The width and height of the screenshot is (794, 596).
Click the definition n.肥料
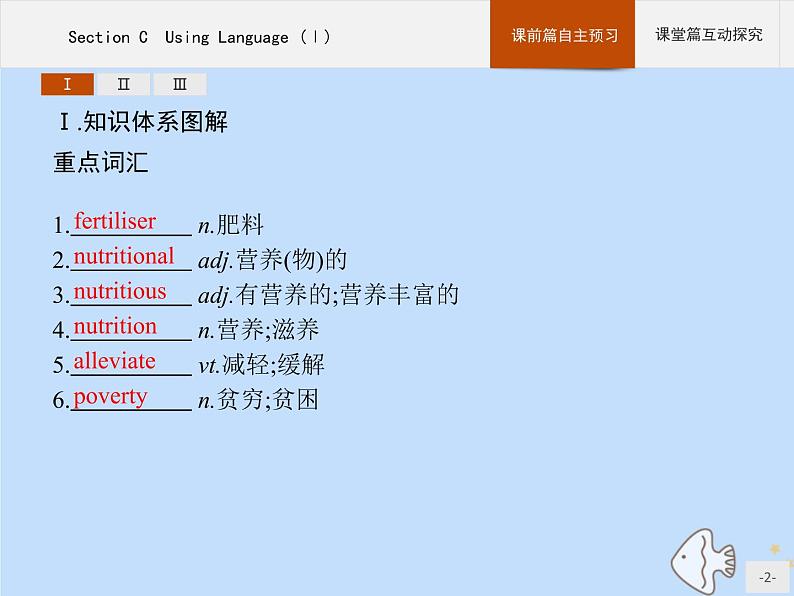(231, 225)
